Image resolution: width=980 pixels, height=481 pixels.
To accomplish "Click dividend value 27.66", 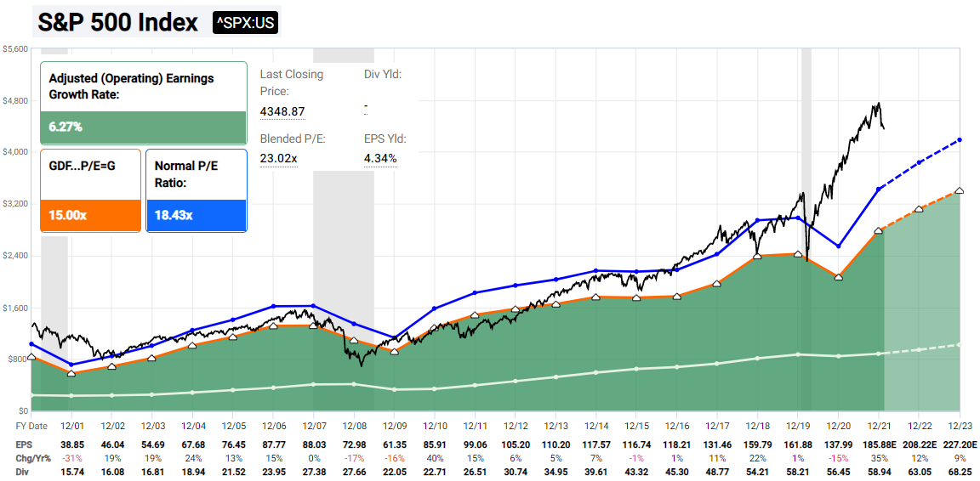I will point(355,472).
